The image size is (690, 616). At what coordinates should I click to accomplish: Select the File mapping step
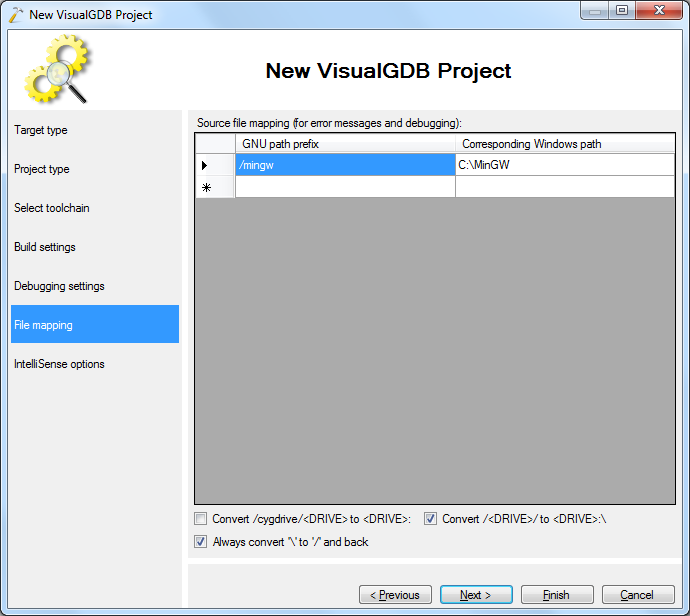(95, 324)
